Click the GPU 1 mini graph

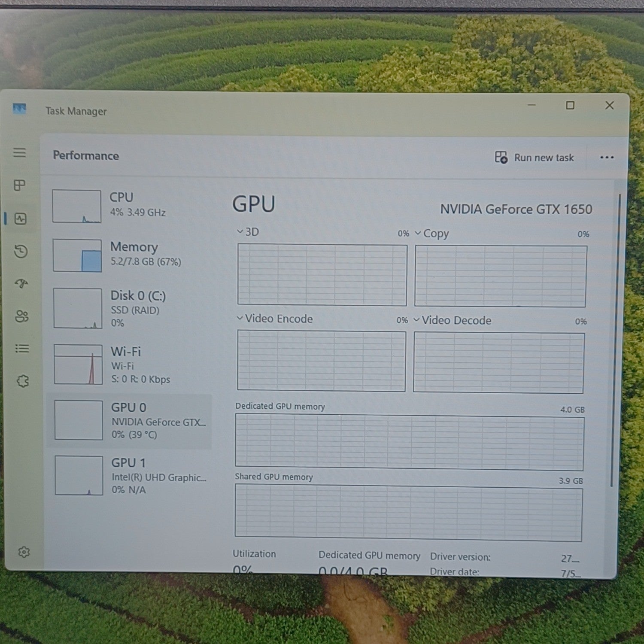point(79,475)
